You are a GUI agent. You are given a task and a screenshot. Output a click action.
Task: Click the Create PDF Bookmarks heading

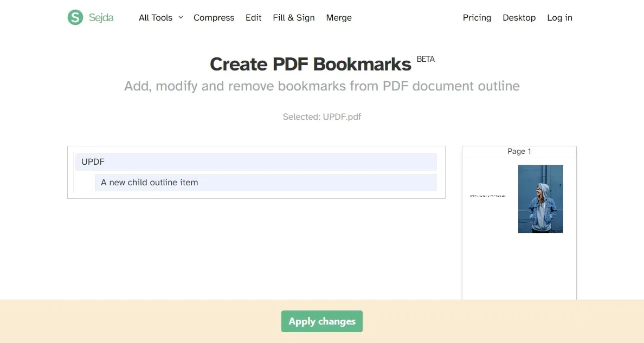[310, 64]
